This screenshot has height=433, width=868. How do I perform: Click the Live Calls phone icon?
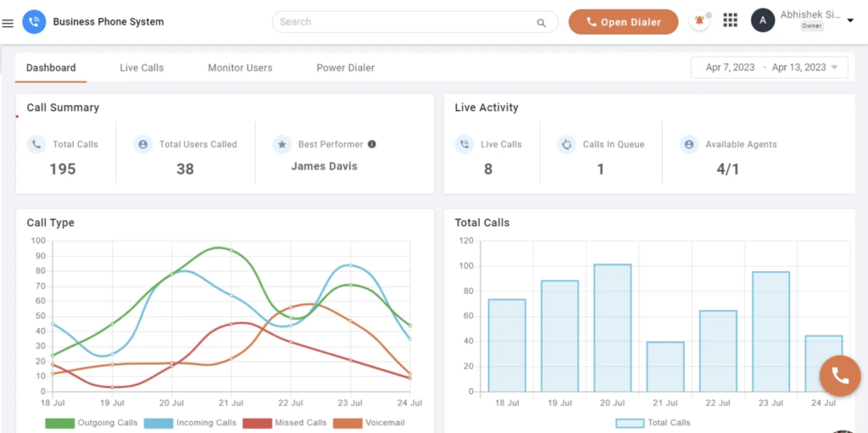[465, 145]
